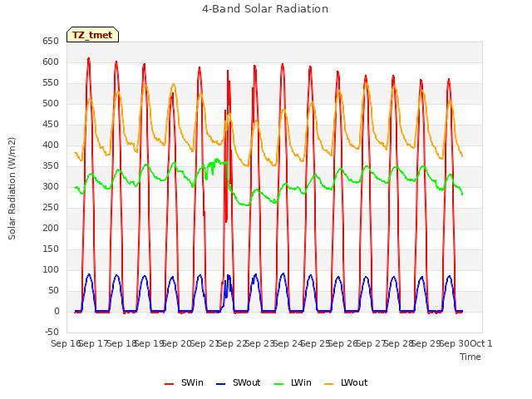The width and height of the screenshot is (532, 399).
Task: Toggle the SWout legend entry
Action: click(x=239, y=382)
